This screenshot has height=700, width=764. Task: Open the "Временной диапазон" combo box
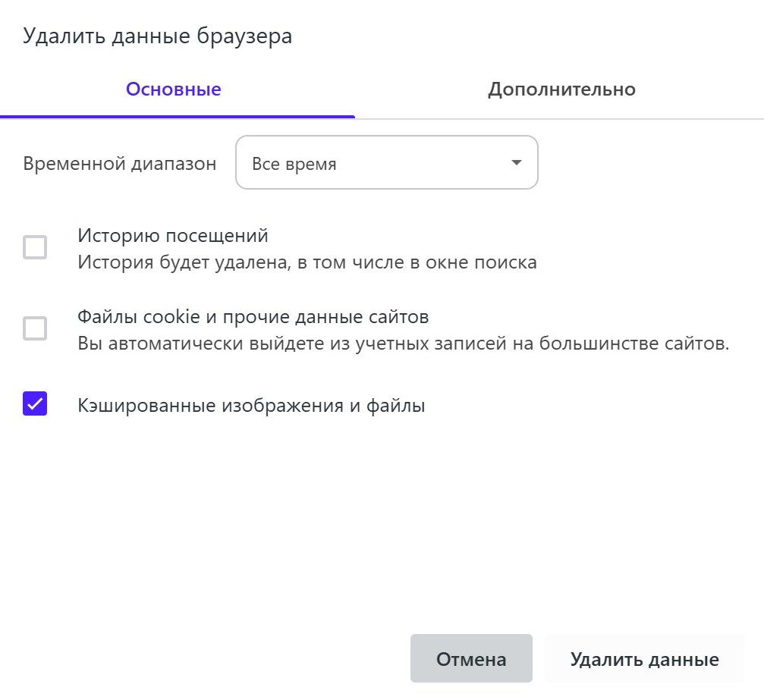pos(386,163)
